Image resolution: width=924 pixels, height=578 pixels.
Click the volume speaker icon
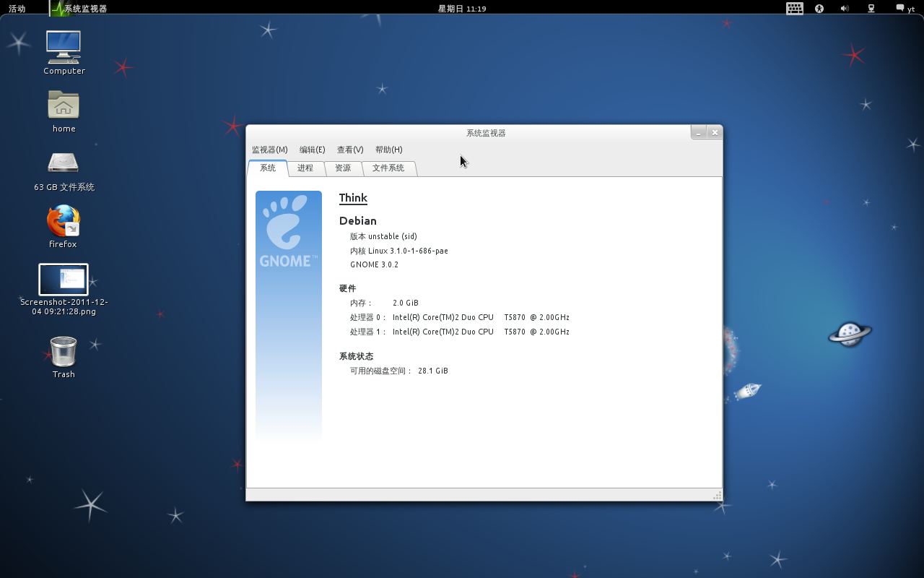[x=845, y=9]
